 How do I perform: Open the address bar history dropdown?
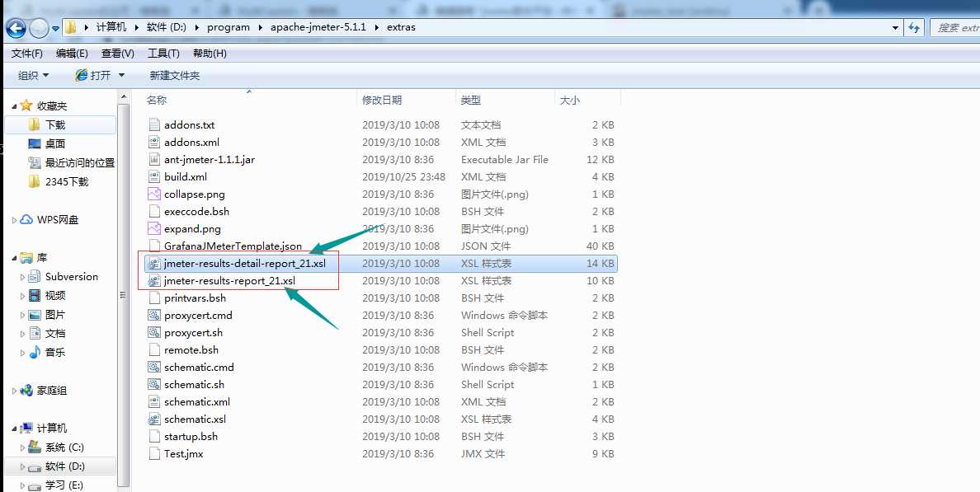pyautogui.click(x=896, y=27)
